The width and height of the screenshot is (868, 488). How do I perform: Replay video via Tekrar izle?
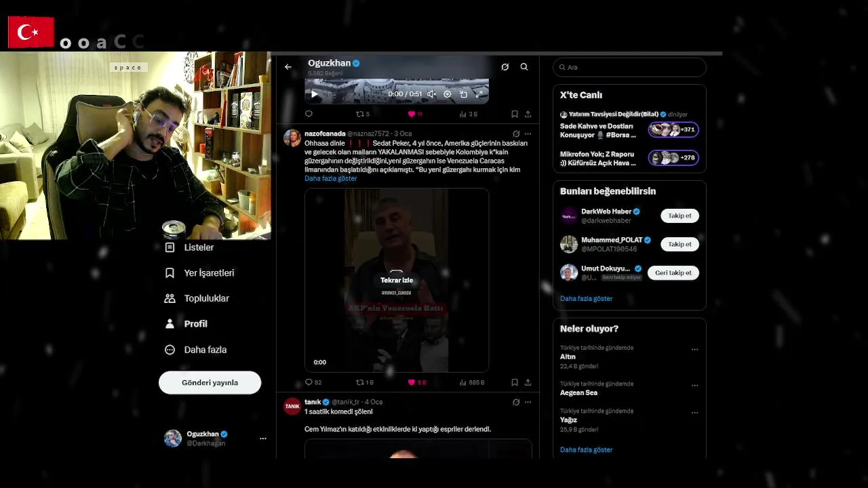coord(397,280)
